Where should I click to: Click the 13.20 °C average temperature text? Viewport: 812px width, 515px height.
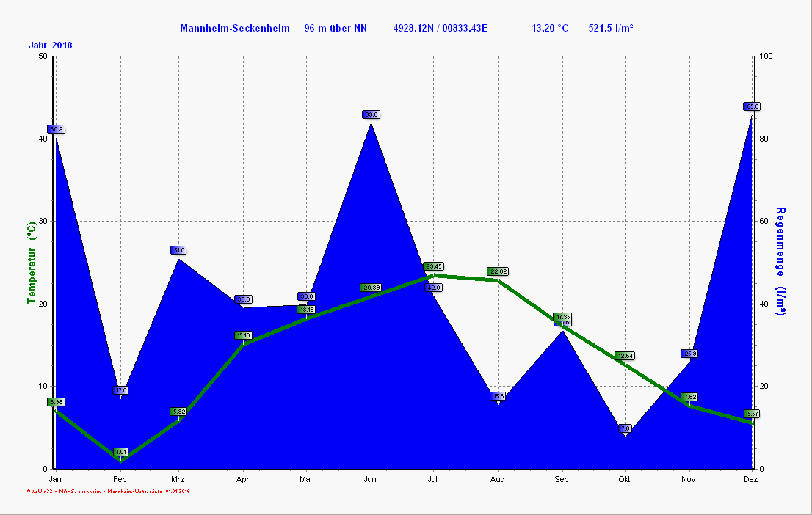(x=550, y=28)
